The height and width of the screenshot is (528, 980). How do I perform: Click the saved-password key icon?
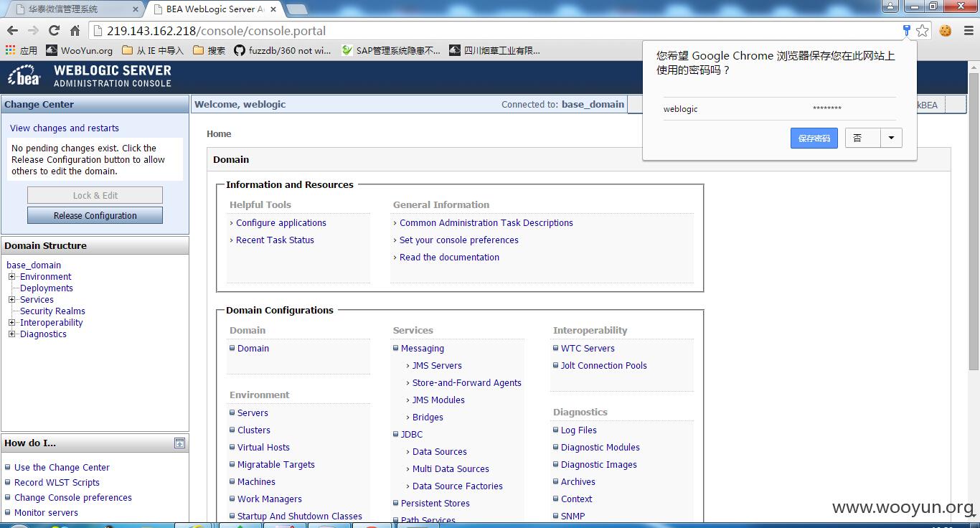(907, 30)
